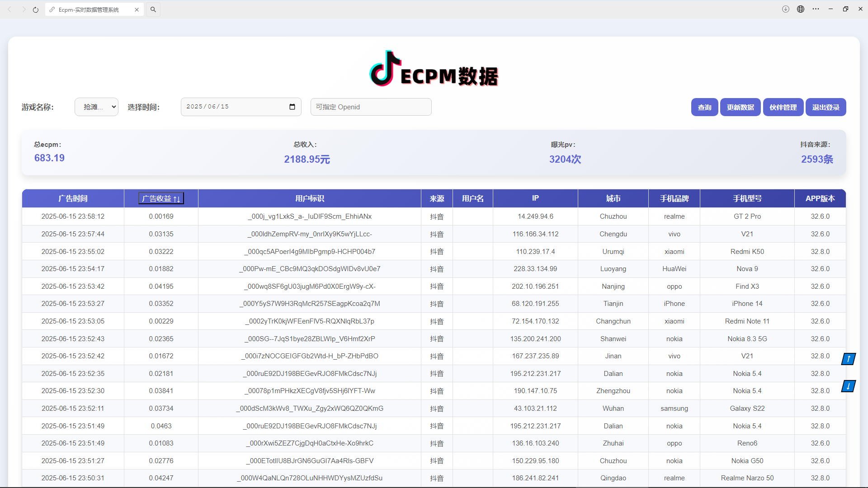Click the globe language icon in toolbar
This screenshot has height=488, width=868.
click(x=801, y=9)
